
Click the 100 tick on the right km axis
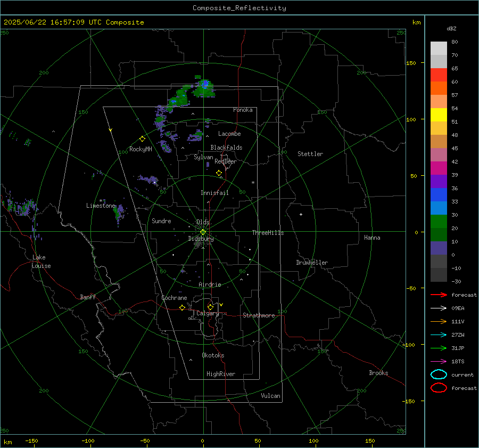click(411, 119)
